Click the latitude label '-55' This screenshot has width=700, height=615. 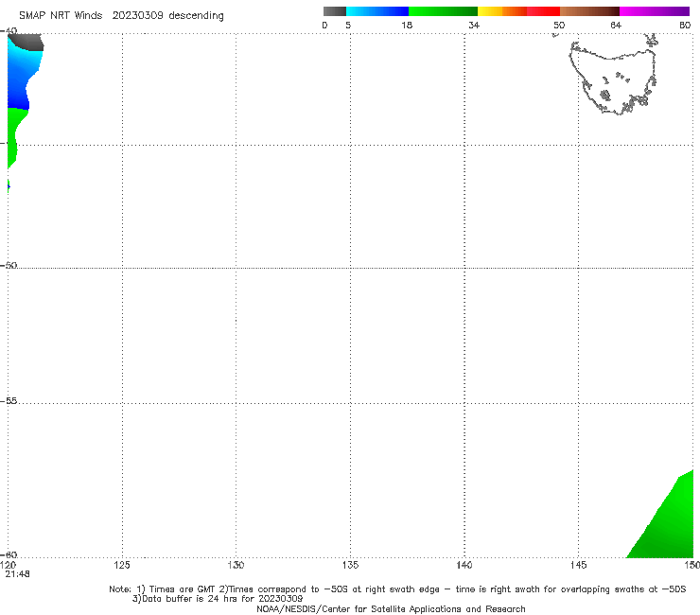click(9, 400)
